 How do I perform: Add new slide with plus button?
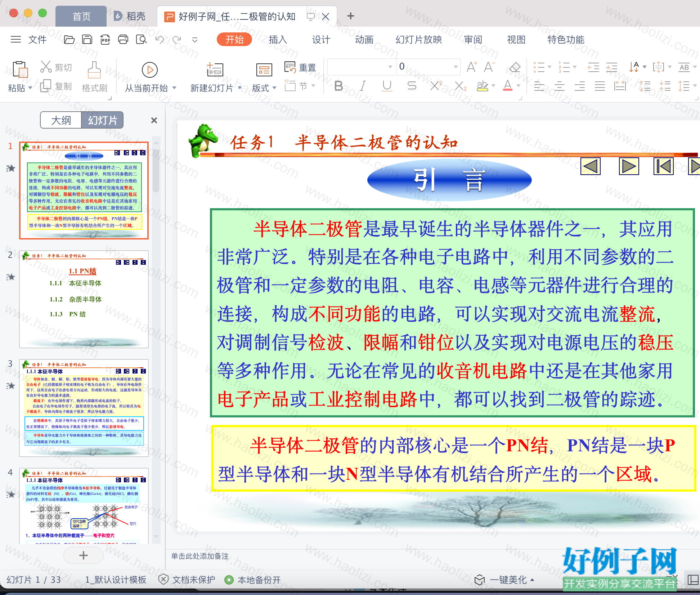pyautogui.click(x=84, y=555)
